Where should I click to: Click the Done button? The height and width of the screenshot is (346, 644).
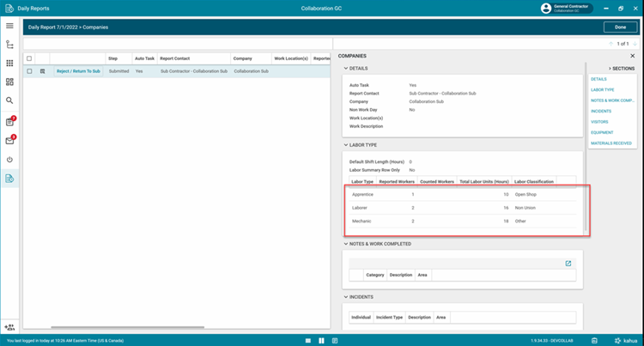point(620,27)
